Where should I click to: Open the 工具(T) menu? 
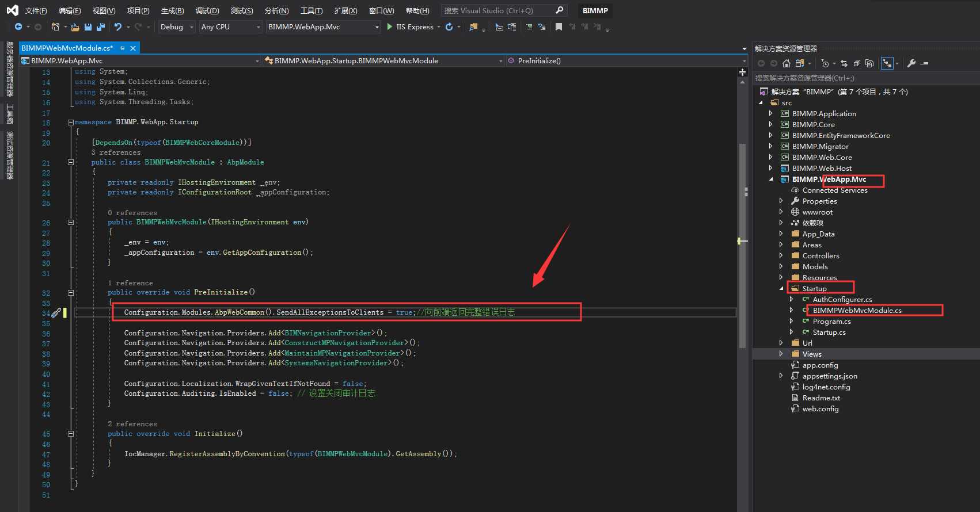312,10
